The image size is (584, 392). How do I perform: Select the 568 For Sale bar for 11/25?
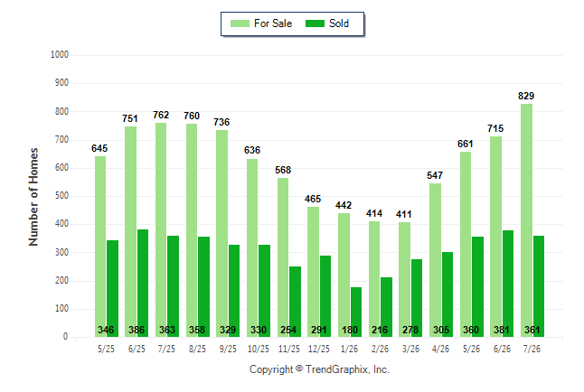pos(283,257)
